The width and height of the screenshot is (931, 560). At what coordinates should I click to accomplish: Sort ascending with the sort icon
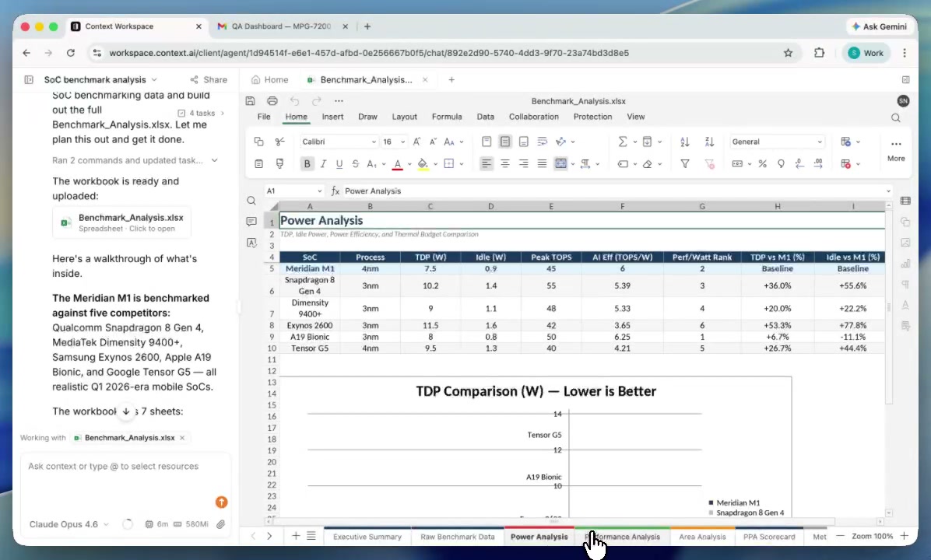tap(684, 142)
